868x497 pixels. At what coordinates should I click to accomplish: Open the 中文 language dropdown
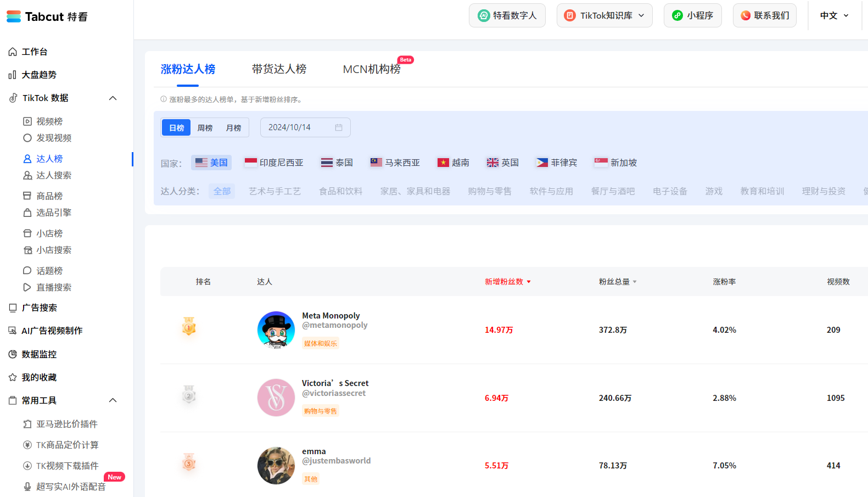point(835,15)
